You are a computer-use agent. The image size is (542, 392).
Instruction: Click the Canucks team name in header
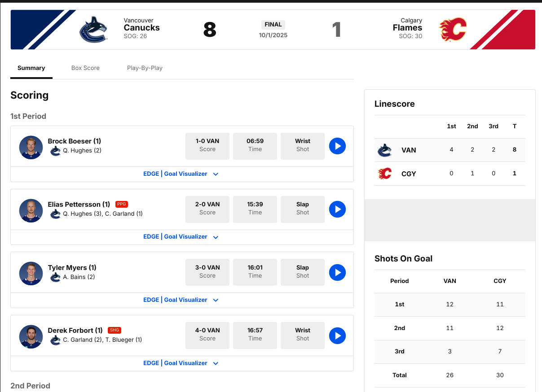pos(141,27)
